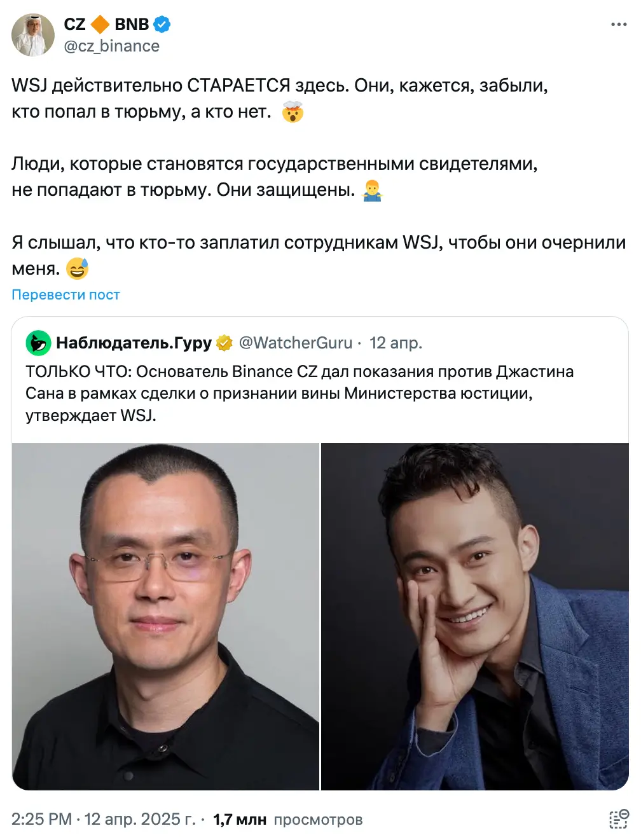The width and height of the screenshot is (641, 840).
Task: Click the gold verified badge of Наблюдатель.Гуру
Action: coord(224,343)
